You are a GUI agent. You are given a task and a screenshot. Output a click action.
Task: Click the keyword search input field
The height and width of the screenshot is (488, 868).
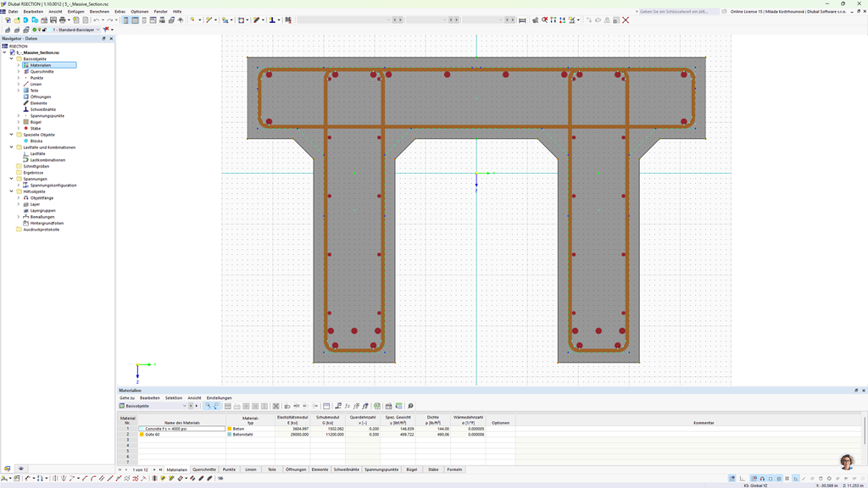click(x=678, y=12)
